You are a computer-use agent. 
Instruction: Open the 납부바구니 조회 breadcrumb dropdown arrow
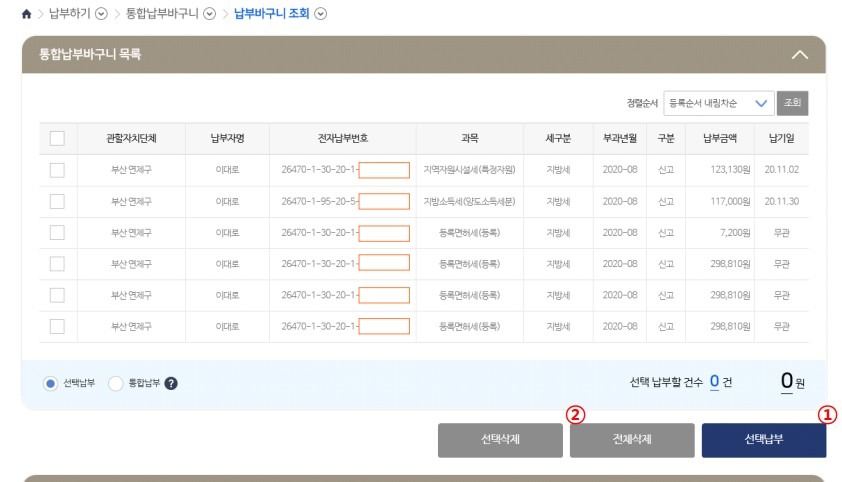(321, 14)
